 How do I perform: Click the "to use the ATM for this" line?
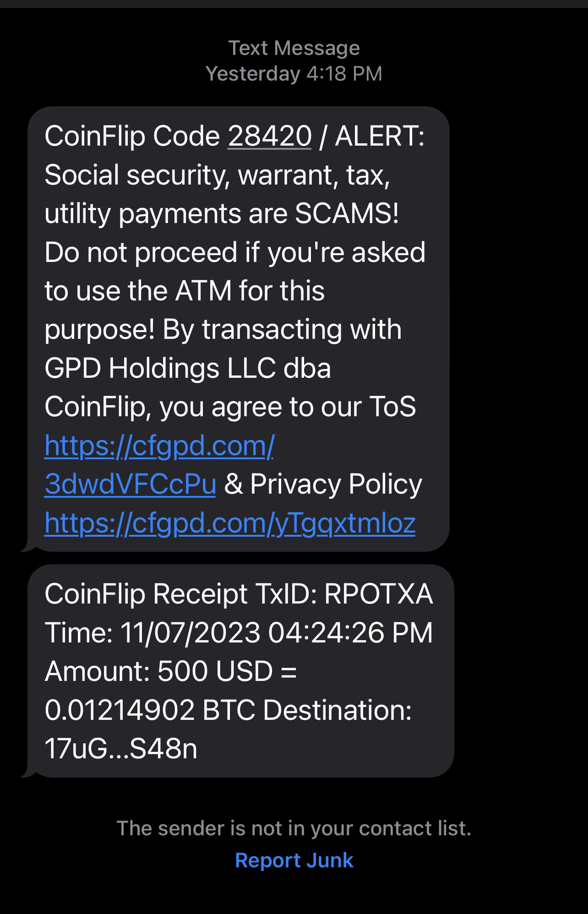[x=185, y=291]
